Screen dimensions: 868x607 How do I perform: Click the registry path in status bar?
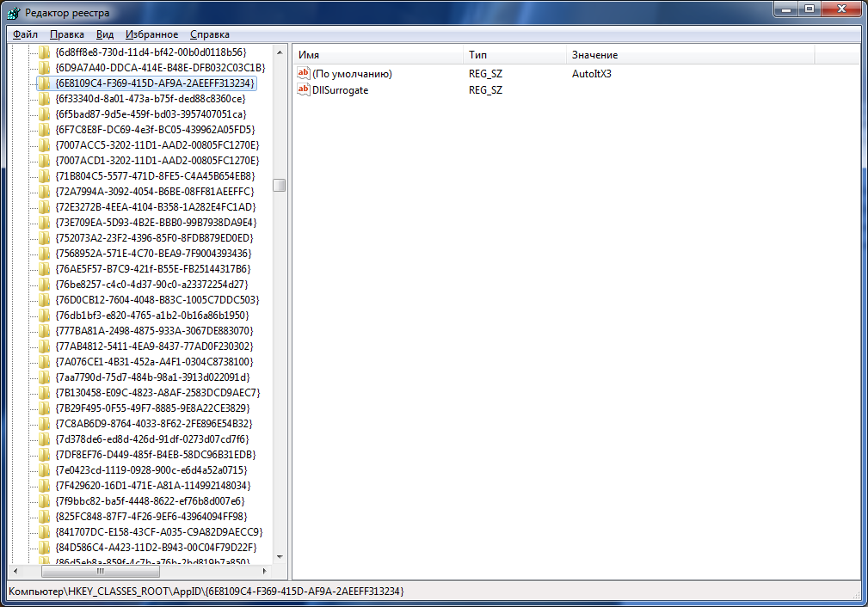click(x=206, y=592)
